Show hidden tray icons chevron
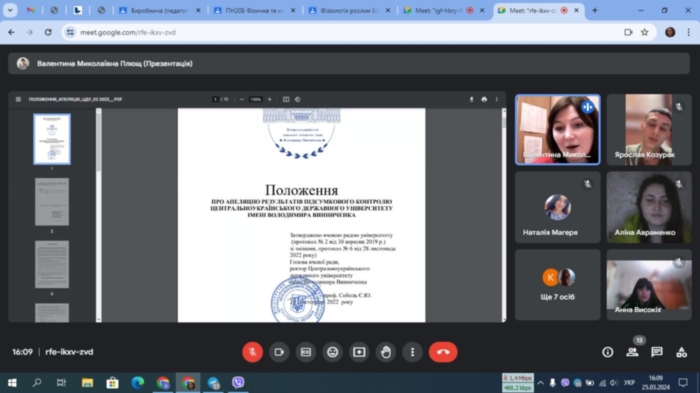700x393 pixels. pyautogui.click(x=541, y=383)
